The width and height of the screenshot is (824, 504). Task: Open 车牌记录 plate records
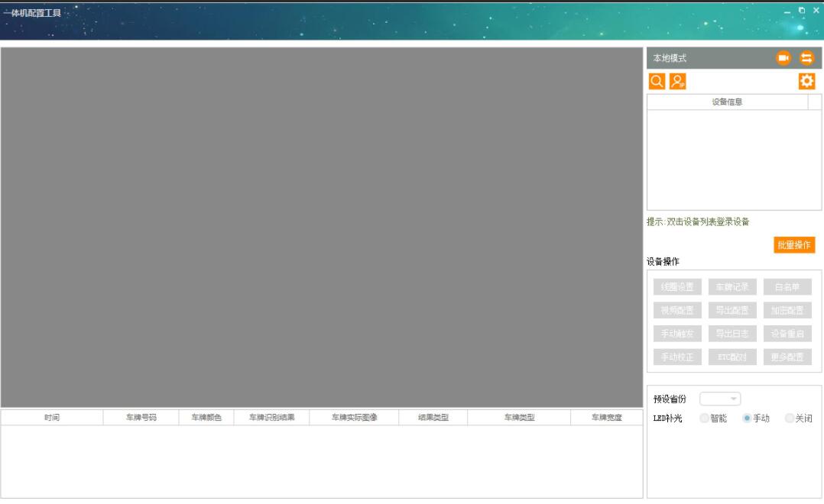(732, 287)
